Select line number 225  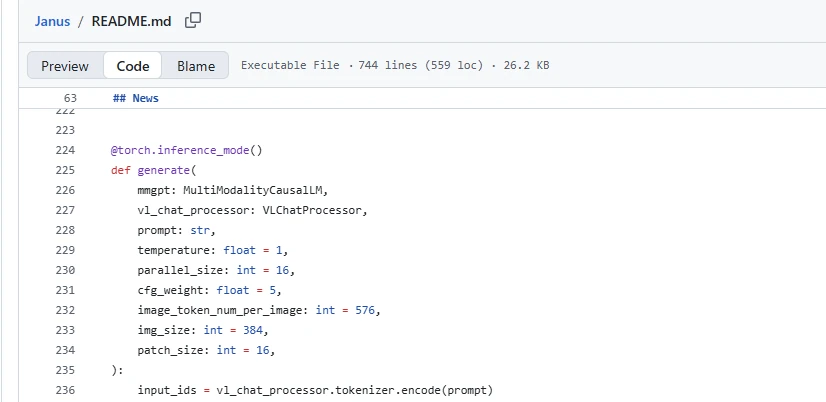(65, 170)
